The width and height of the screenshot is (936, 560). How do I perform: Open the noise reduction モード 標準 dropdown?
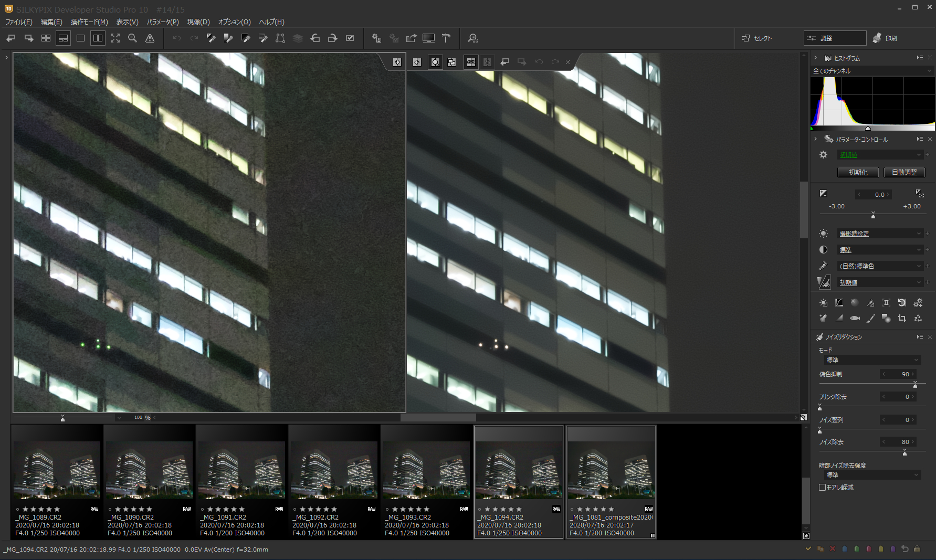[x=871, y=360]
